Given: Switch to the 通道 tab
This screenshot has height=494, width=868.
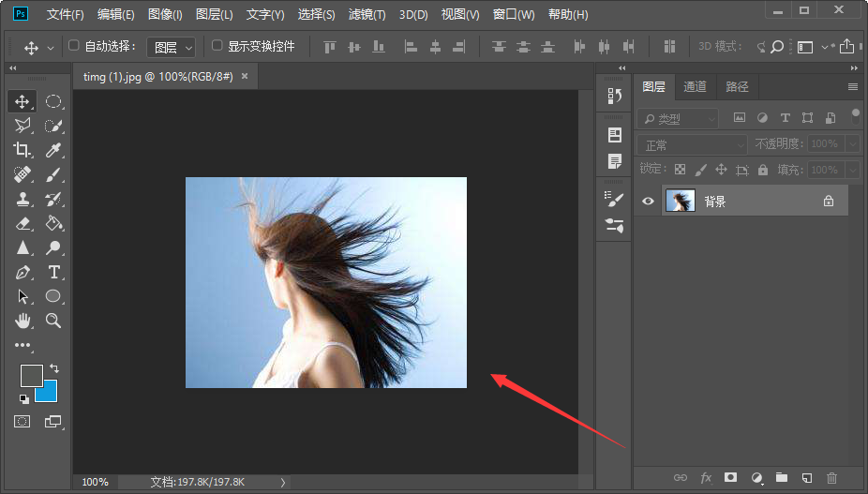Looking at the screenshot, I should (695, 86).
